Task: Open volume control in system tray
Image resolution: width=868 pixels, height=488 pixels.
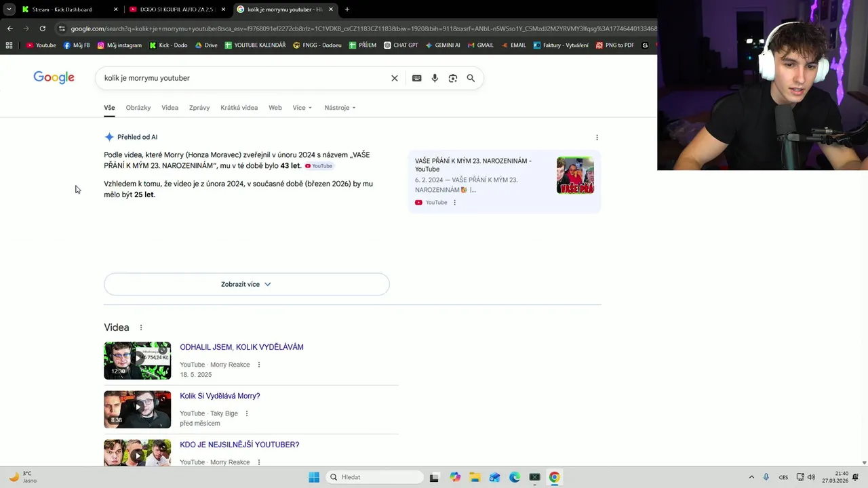Action: [812, 477]
